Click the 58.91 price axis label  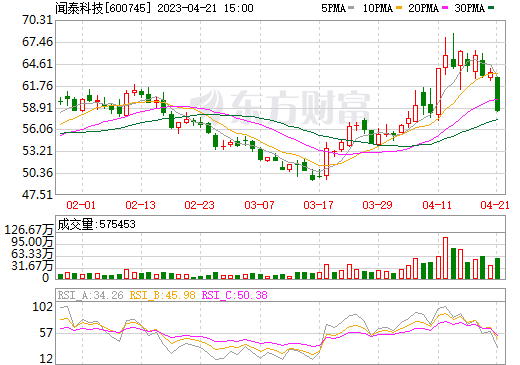pyautogui.click(x=37, y=108)
